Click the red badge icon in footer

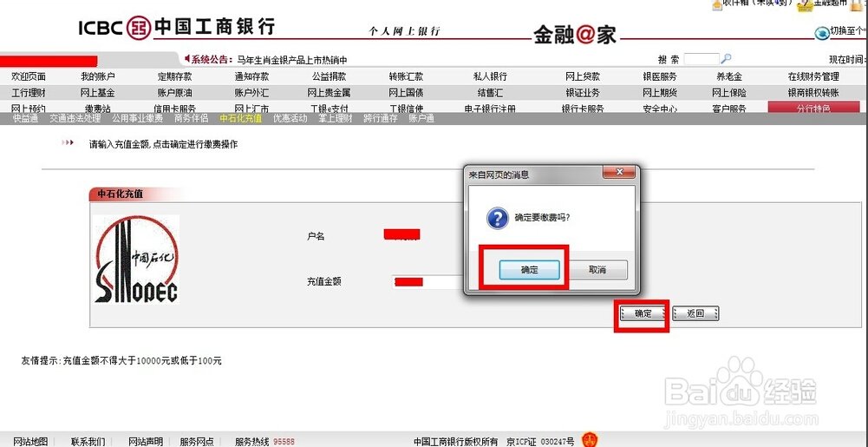click(590, 440)
